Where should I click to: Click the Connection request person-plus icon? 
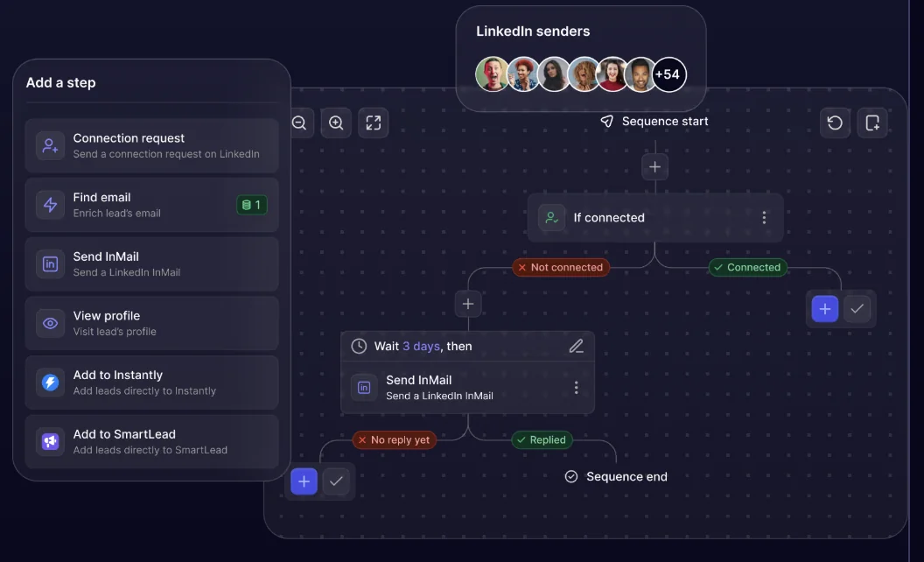(x=50, y=145)
